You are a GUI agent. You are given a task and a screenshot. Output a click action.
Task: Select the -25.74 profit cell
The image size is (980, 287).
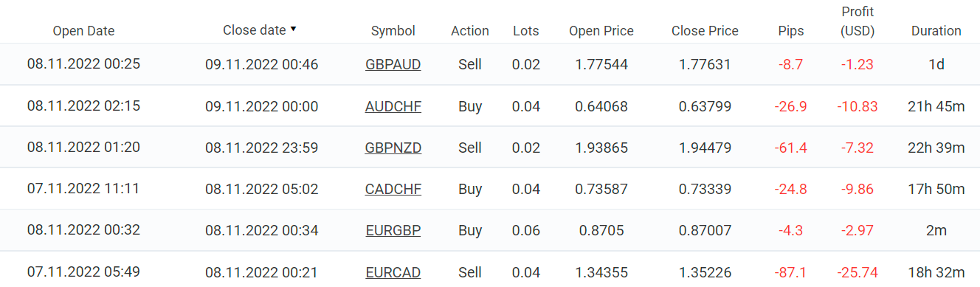[857, 272]
